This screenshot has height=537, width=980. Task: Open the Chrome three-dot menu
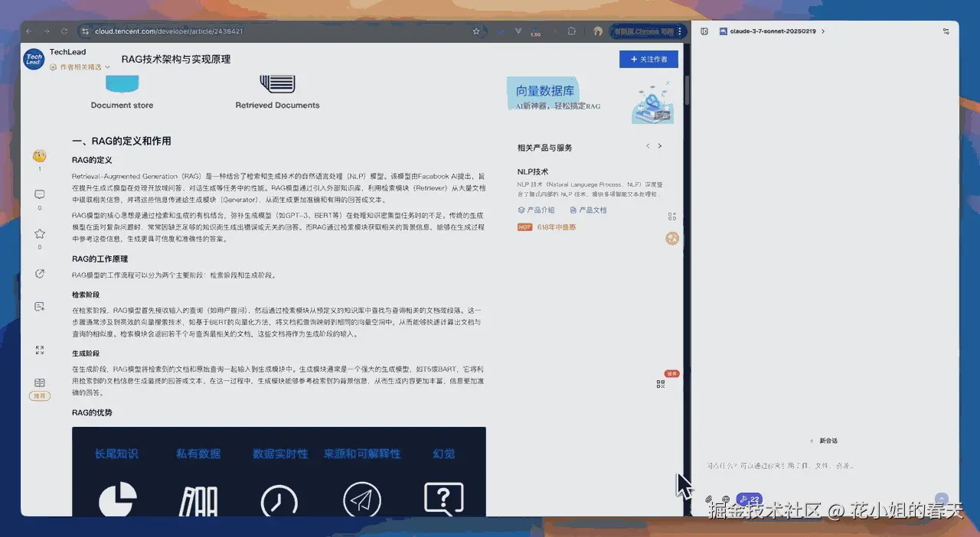coord(681,31)
